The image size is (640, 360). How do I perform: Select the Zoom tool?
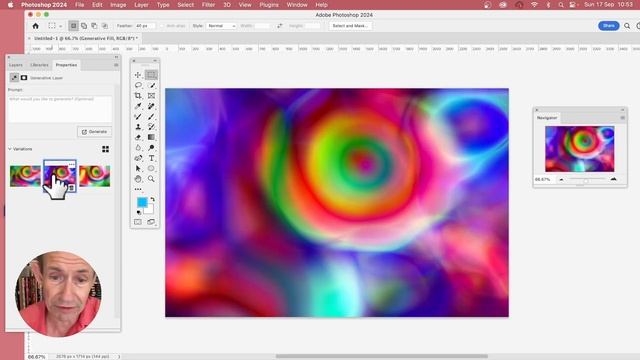(x=151, y=179)
